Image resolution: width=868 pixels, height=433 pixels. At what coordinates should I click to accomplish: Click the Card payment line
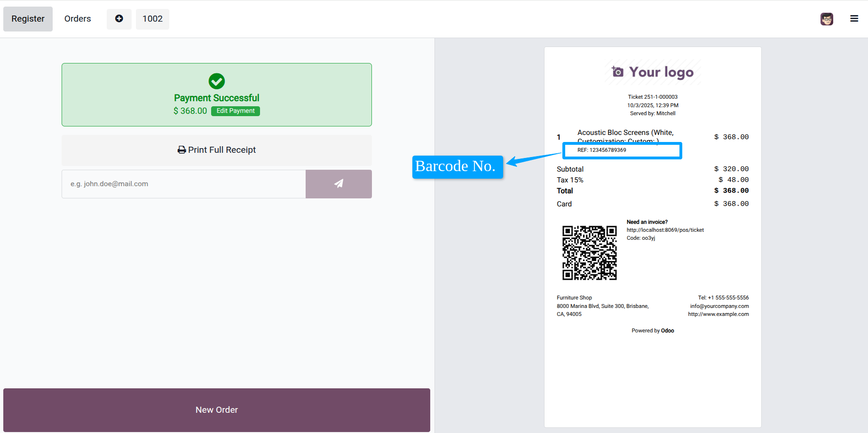[653, 204]
